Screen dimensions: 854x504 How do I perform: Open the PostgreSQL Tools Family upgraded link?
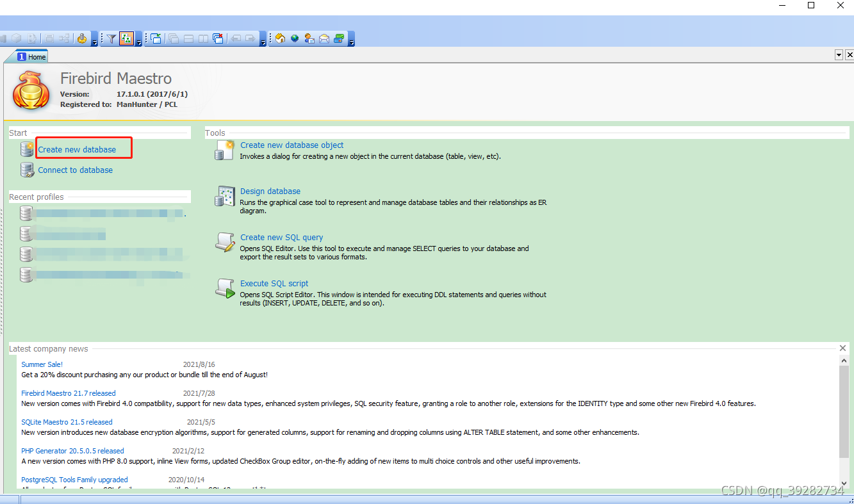(x=74, y=480)
